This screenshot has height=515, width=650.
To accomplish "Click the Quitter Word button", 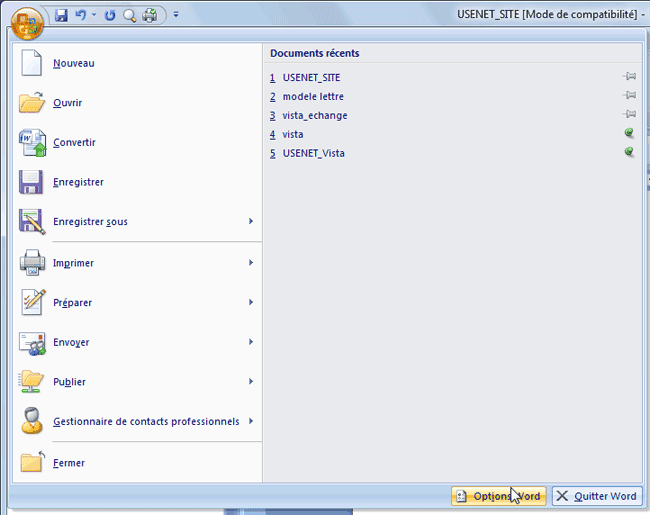I will pyautogui.click(x=596, y=496).
